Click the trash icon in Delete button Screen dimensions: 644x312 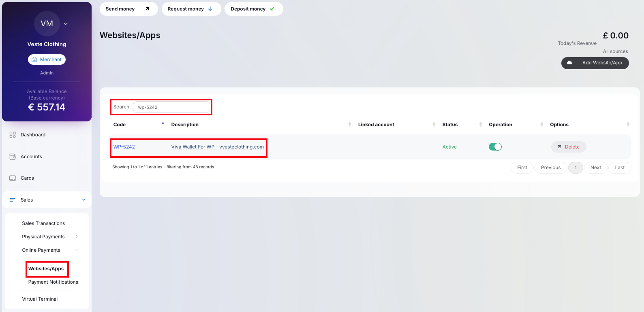click(560, 147)
